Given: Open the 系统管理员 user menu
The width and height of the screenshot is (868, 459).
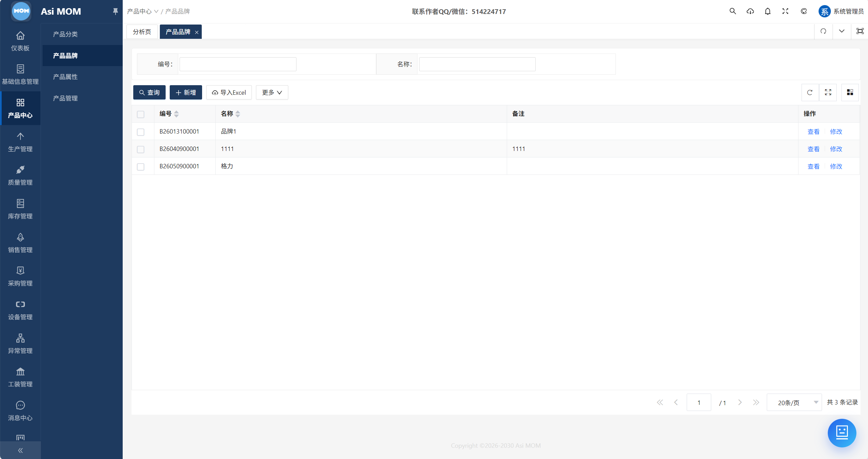Looking at the screenshot, I should tap(841, 11).
